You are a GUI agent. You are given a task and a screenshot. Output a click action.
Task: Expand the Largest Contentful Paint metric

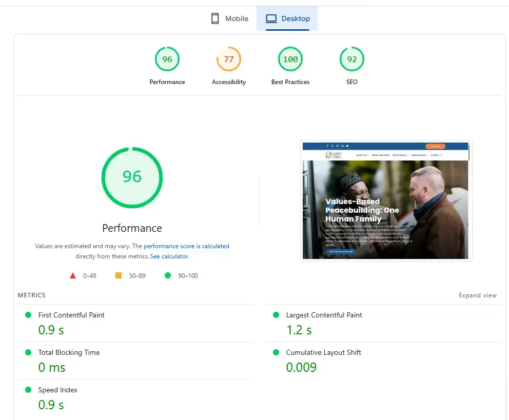click(324, 315)
